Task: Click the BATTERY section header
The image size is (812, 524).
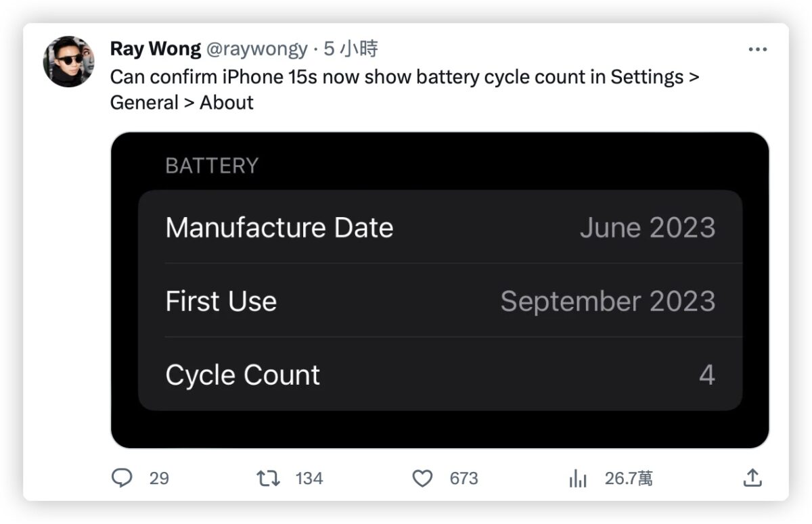Action: pos(212,166)
